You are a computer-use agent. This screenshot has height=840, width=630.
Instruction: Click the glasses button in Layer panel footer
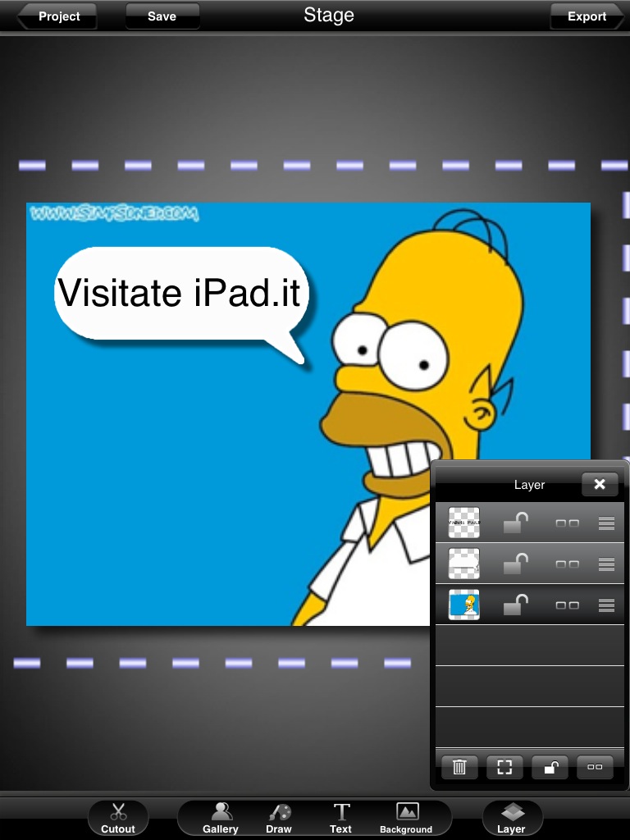pyautogui.click(x=595, y=767)
